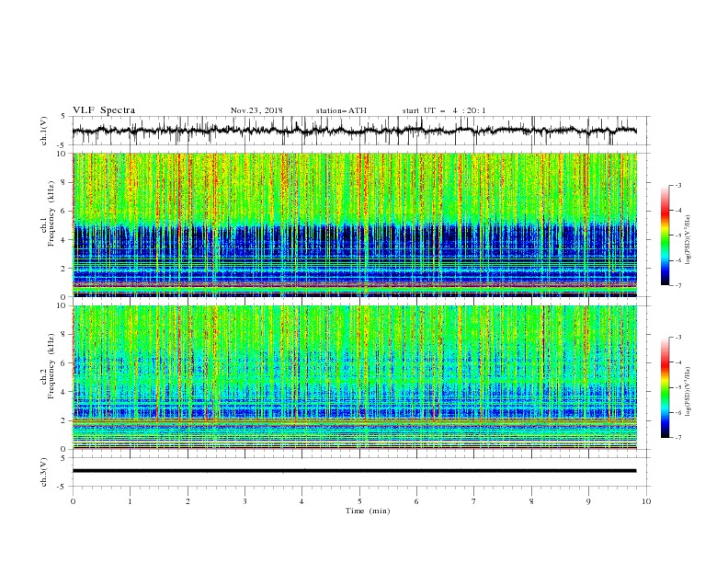Click the 'station=ATH' label
Screen dimensions: 728x563
tap(341, 110)
